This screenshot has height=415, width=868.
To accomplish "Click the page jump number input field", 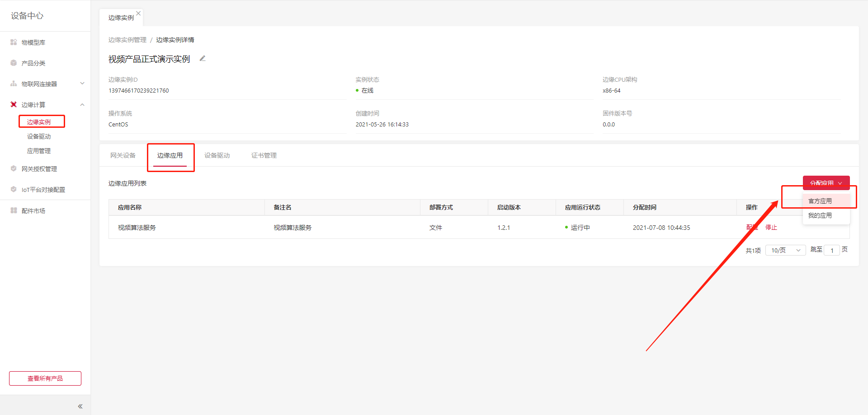I will tap(832, 250).
